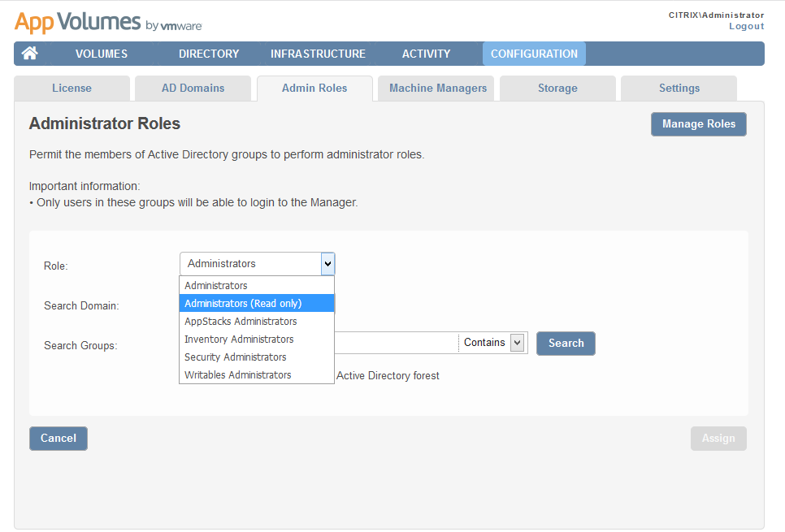Image resolution: width=785 pixels, height=532 pixels.
Task: Choose Inventory Administrators role
Action: point(256,340)
